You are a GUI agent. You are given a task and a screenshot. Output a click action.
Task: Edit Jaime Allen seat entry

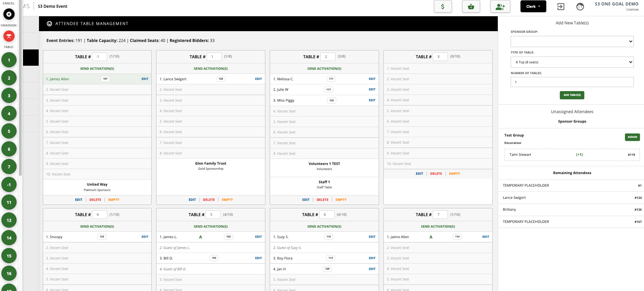point(486,237)
